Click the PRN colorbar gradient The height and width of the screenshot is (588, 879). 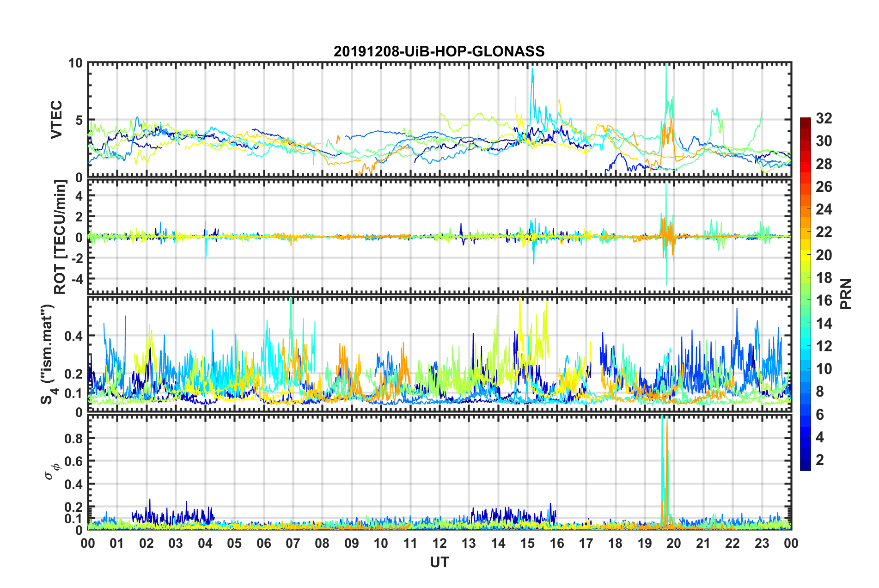click(x=805, y=294)
